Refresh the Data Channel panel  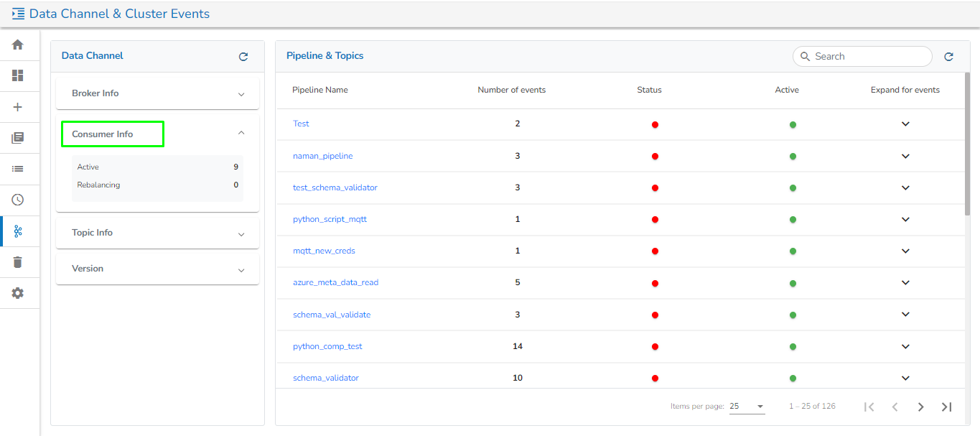pos(243,57)
